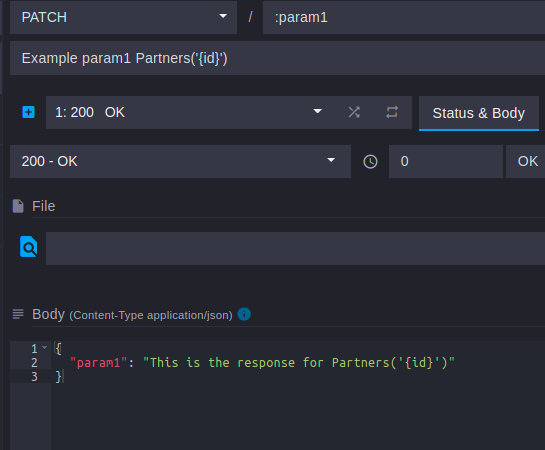Image resolution: width=545 pixels, height=450 pixels.
Task: Click the OK status message field
Action: click(526, 161)
